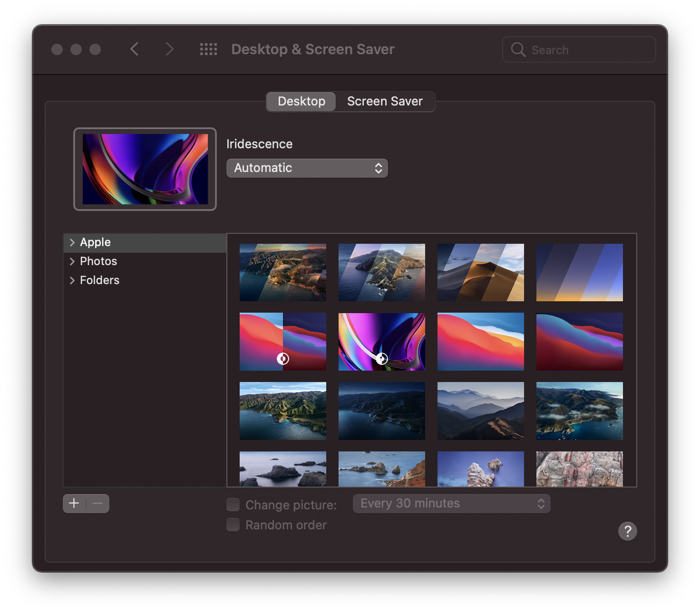Expand the Photos source chevron
The height and width of the screenshot is (612, 700).
pos(72,261)
